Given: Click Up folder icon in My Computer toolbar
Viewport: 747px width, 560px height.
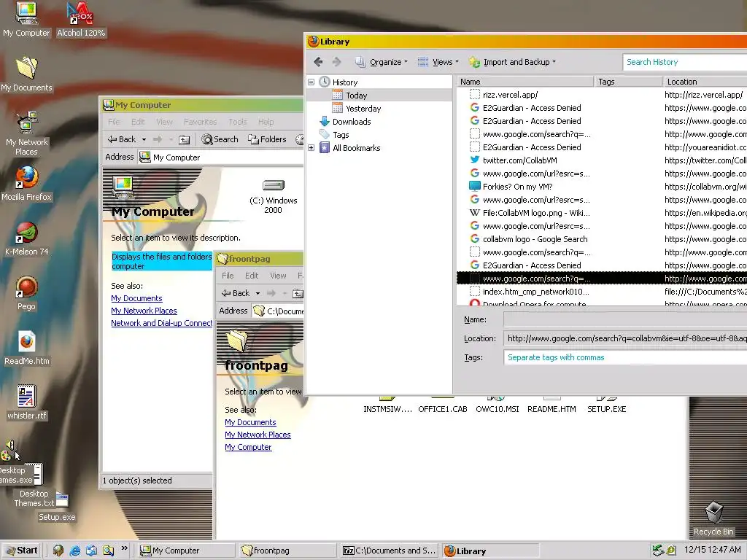Looking at the screenshot, I should pos(184,139).
